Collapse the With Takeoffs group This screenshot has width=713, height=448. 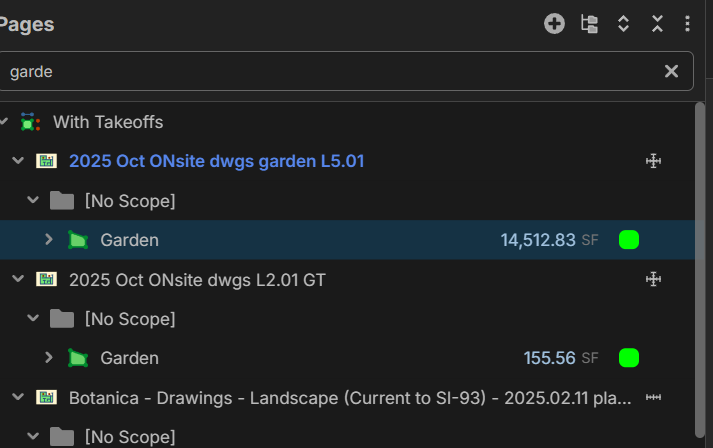coord(5,122)
